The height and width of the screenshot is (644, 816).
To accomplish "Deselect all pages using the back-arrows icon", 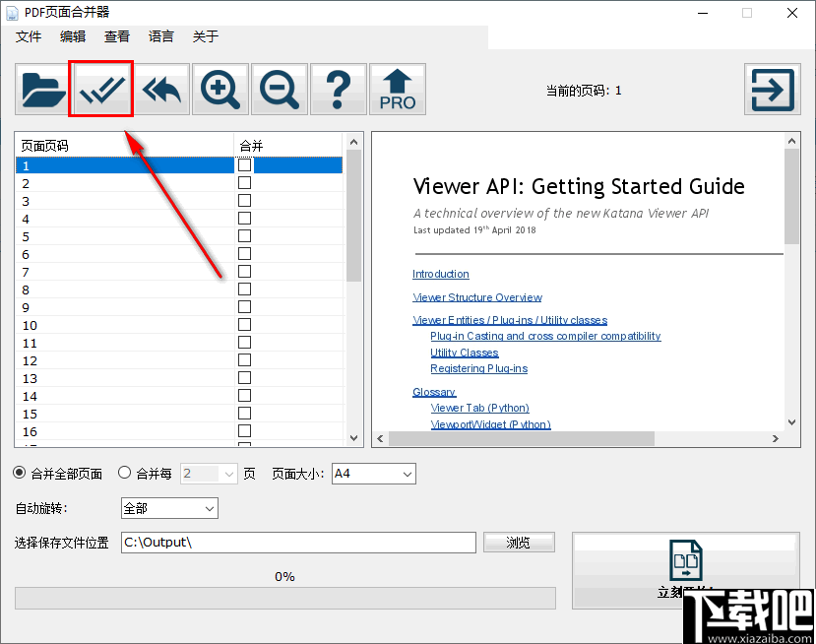I will click(x=160, y=89).
